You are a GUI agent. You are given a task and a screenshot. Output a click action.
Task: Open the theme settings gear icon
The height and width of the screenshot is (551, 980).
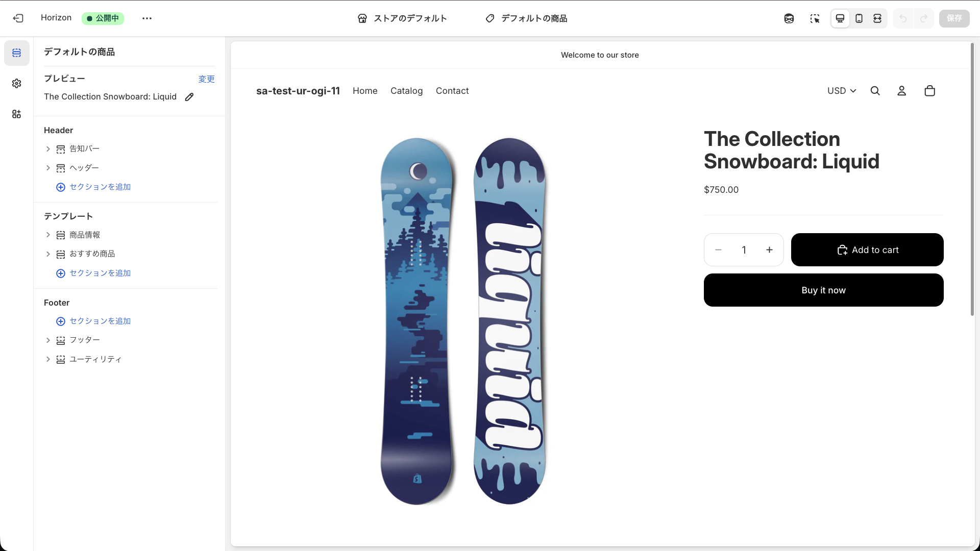[x=17, y=84]
